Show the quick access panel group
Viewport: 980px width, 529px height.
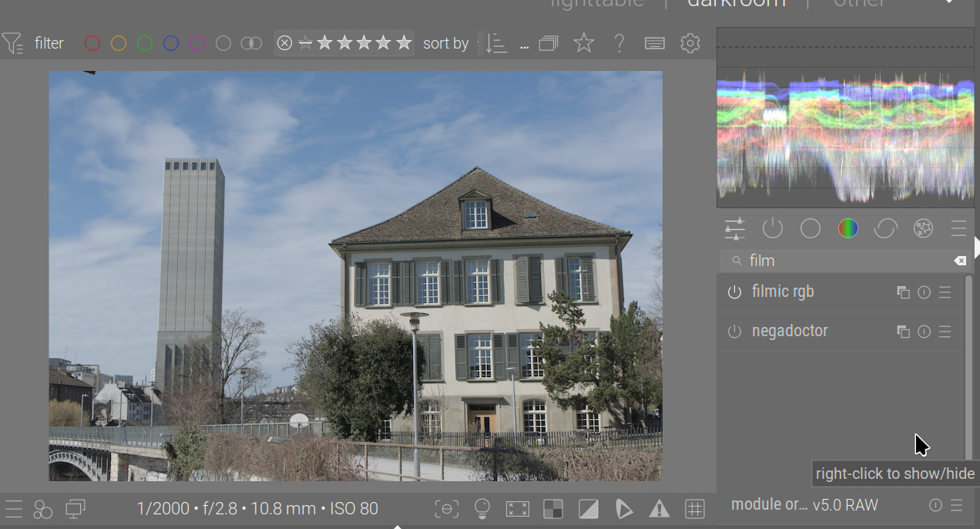pos(735,228)
